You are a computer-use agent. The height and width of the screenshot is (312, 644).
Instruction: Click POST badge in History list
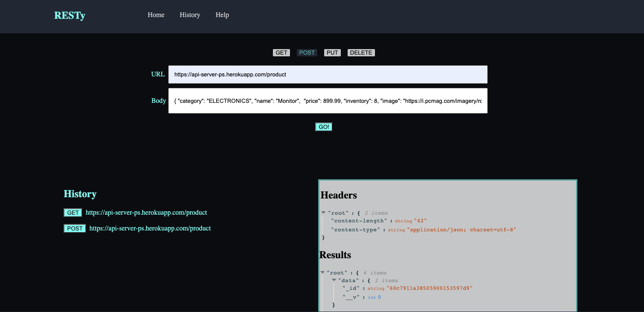tap(75, 228)
